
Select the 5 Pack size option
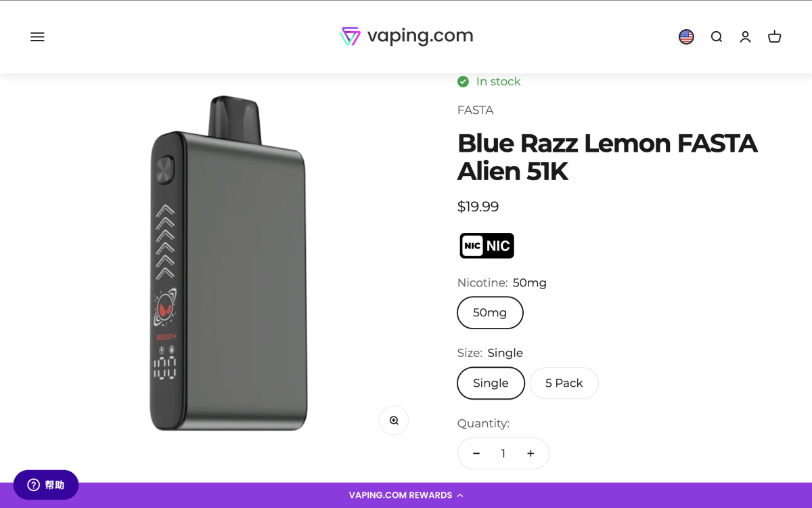[x=564, y=383]
